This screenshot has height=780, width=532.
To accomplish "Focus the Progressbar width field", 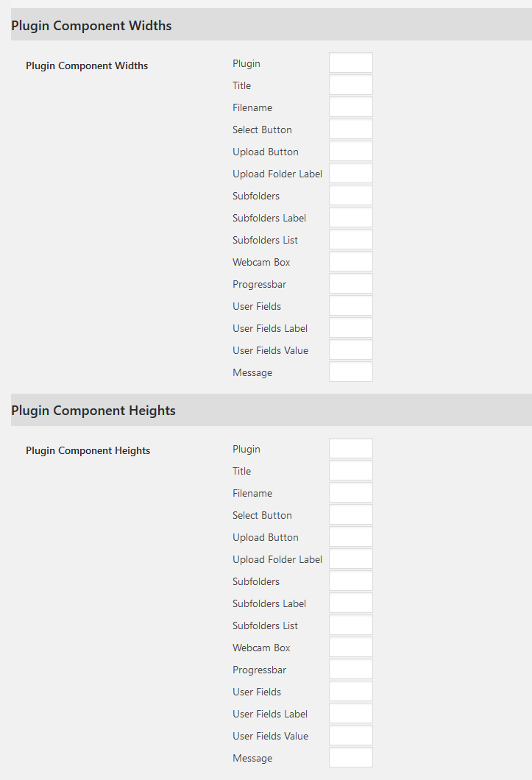I will pos(351,283).
